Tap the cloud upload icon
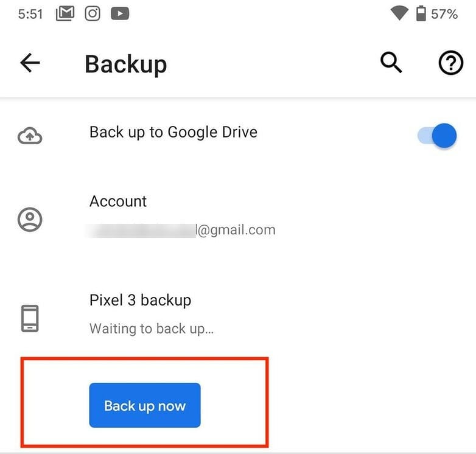Screen dimensions: 476x454 (x=30, y=136)
